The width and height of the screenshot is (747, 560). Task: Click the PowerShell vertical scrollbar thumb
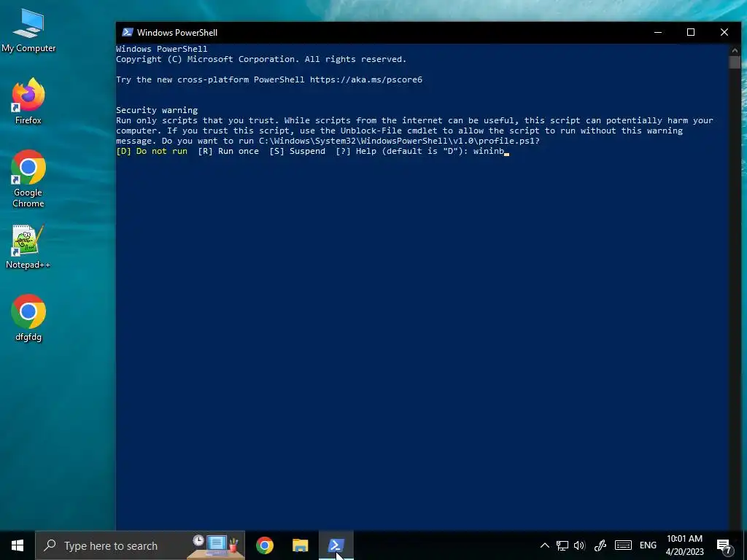point(734,63)
